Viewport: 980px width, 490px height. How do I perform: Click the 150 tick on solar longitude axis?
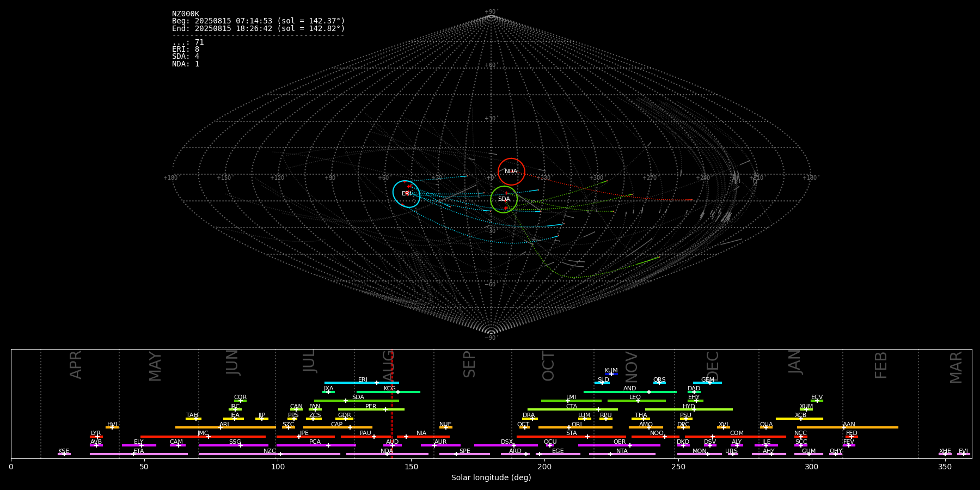[411, 467]
